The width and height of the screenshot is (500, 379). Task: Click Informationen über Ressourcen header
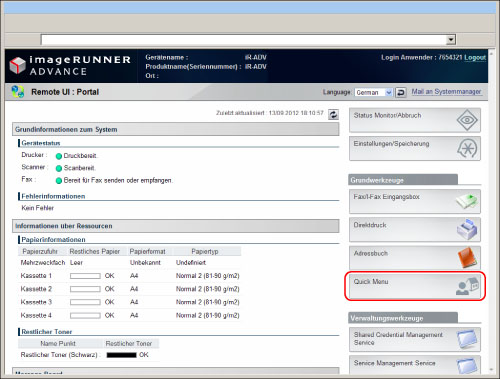[176, 226]
